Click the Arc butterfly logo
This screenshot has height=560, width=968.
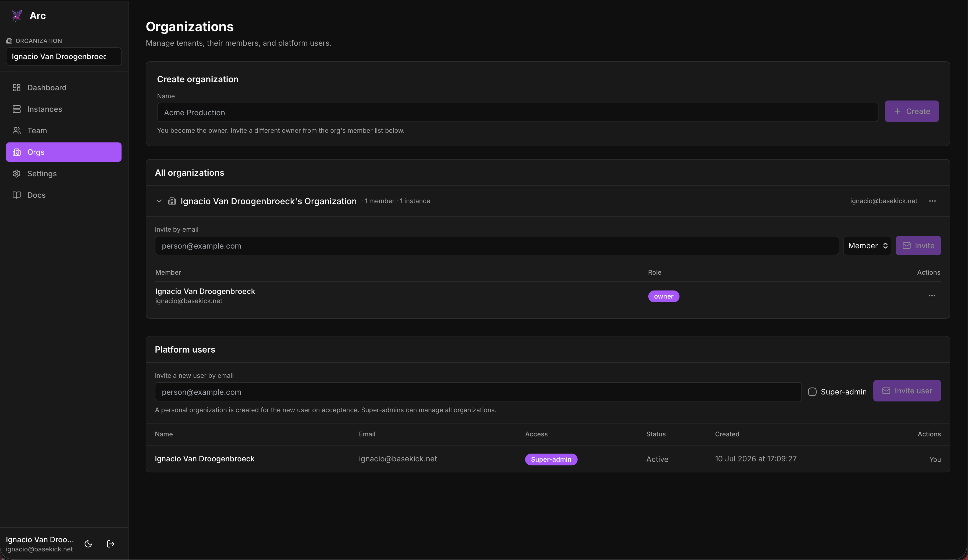(x=17, y=15)
